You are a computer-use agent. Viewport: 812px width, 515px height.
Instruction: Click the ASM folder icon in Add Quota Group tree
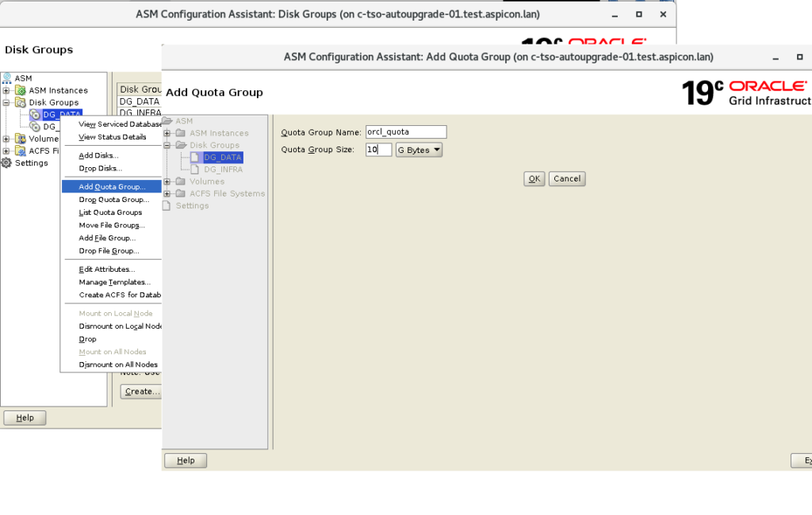tap(167, 121)
